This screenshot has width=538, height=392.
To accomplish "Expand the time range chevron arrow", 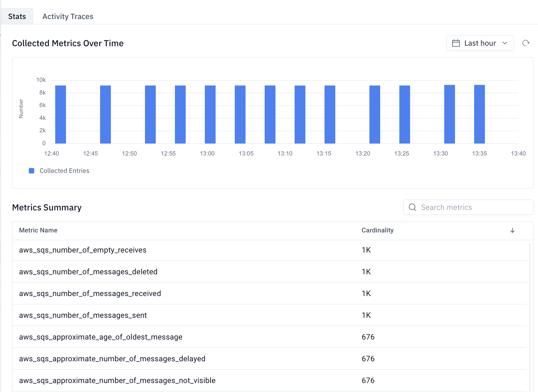I will (505, 43).
